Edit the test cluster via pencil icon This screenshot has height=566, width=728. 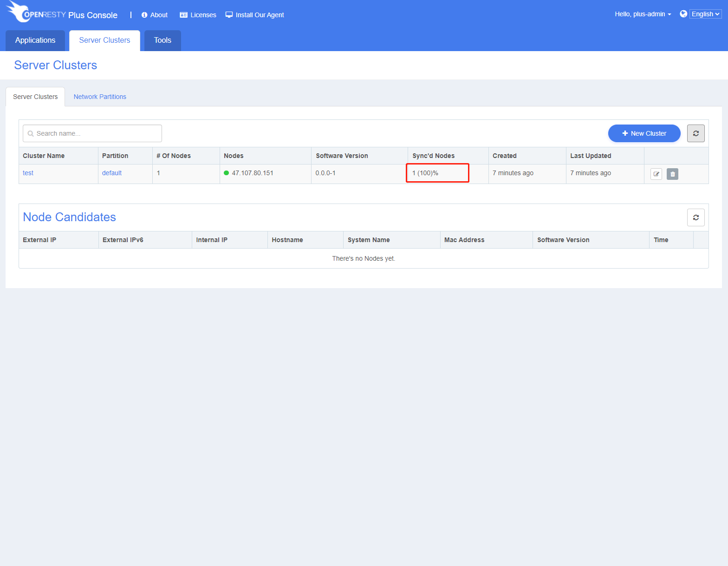pyautogui.click(x=656, y=174)
